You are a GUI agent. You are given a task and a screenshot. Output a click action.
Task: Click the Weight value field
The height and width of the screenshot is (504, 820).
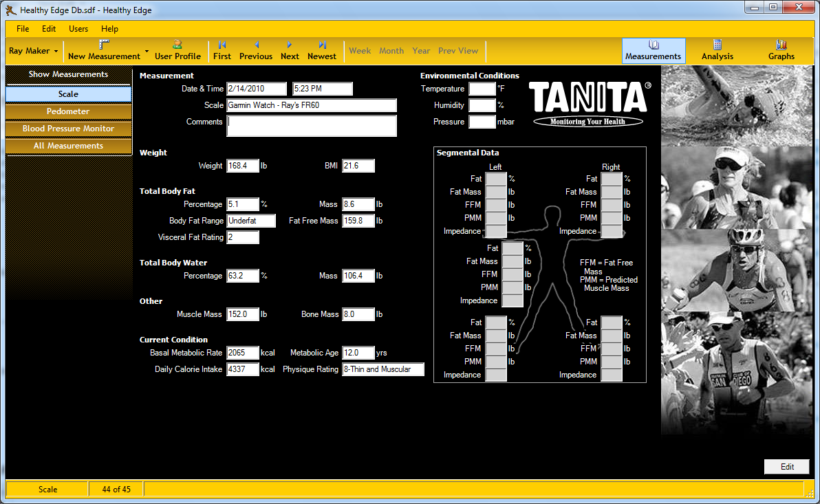(243, 166)
